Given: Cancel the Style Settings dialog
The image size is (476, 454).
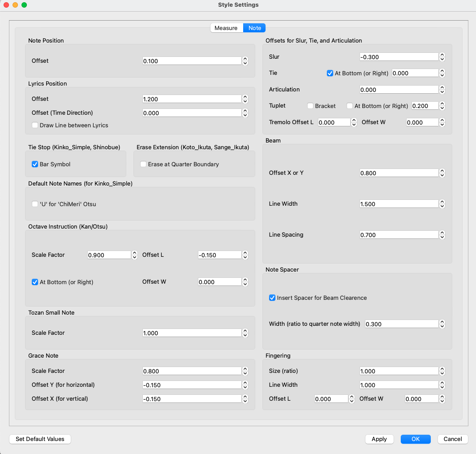Looking at the screenshot, I should [453, 439].
